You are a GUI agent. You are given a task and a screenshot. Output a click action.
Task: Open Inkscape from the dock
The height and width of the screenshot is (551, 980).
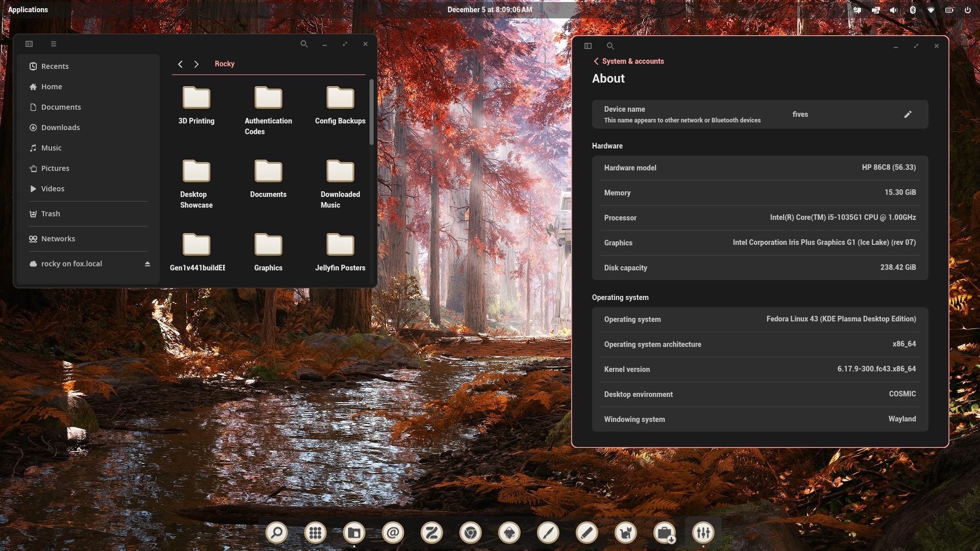pos(509,533)
